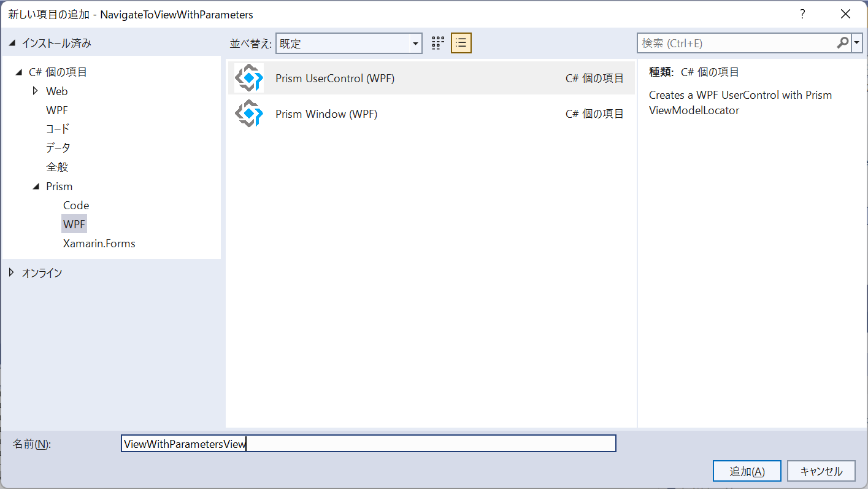
Task: Click the 検索 (Ctrl+E) search box
Action: pyautogui.click(x=737, y=43)
